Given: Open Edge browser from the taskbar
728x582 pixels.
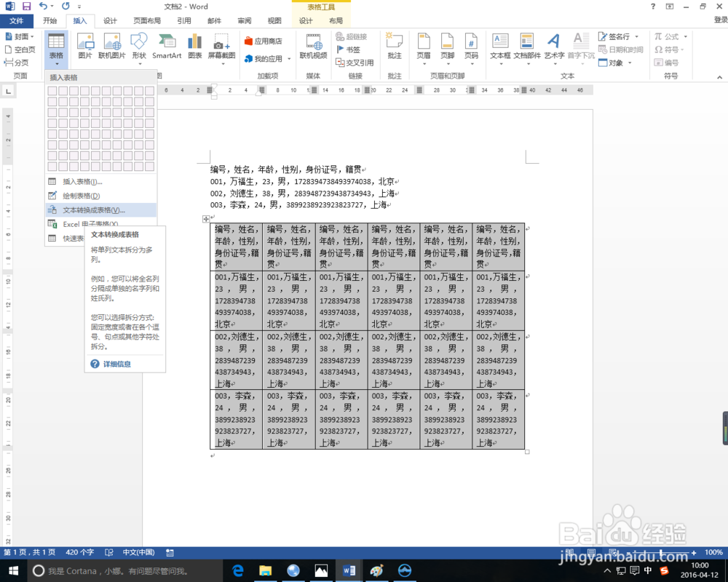Looking at the screenshot, I should click(238, 571).
